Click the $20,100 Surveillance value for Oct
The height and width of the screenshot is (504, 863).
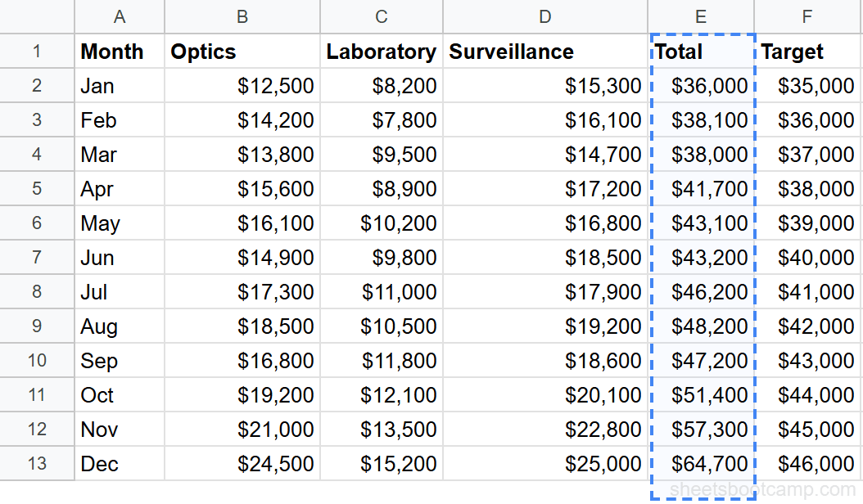coord(545,394)
